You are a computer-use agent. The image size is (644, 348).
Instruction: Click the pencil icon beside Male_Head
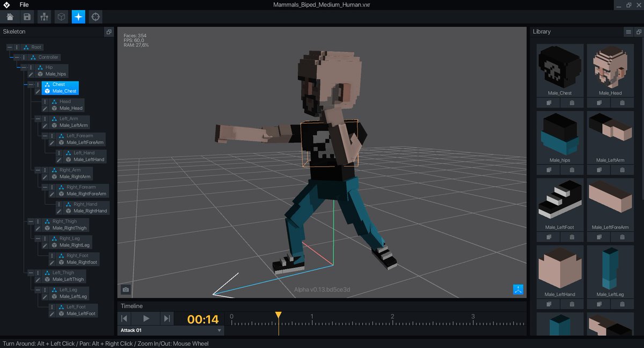(45, 108)
